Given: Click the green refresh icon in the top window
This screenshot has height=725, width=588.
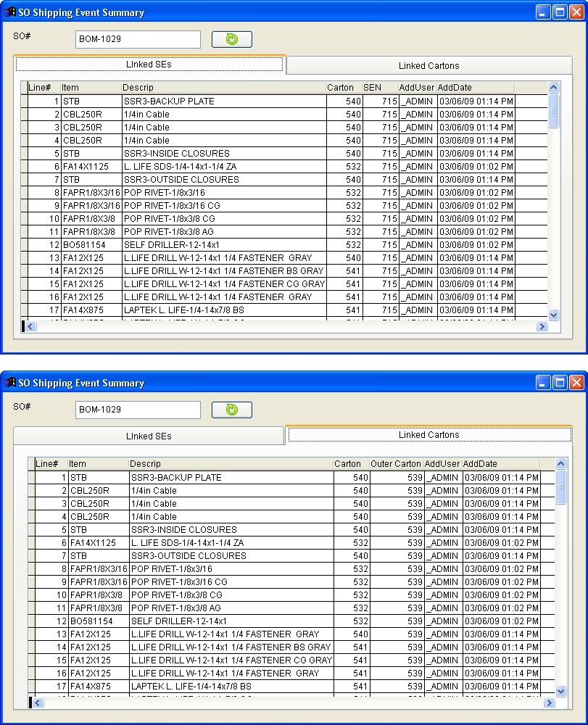Looking at the screenshot, I should [232, 39].
